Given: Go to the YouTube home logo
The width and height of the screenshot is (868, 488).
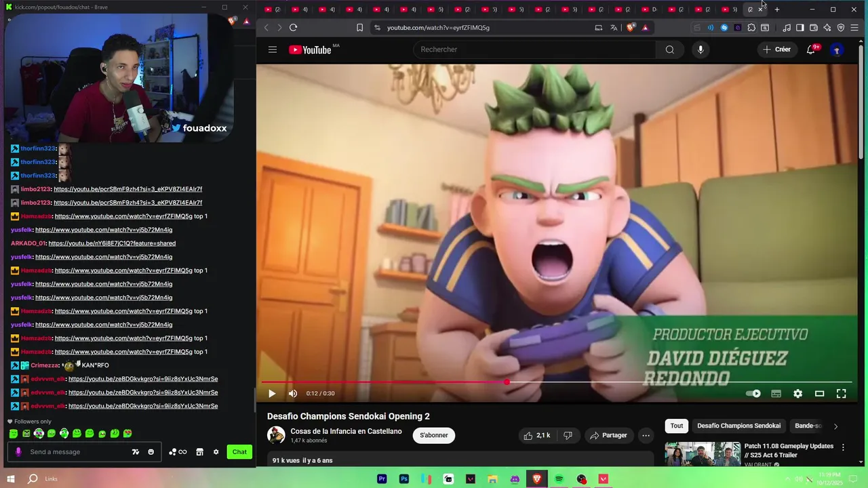Looking at the screenshot, I should [310, 49].
